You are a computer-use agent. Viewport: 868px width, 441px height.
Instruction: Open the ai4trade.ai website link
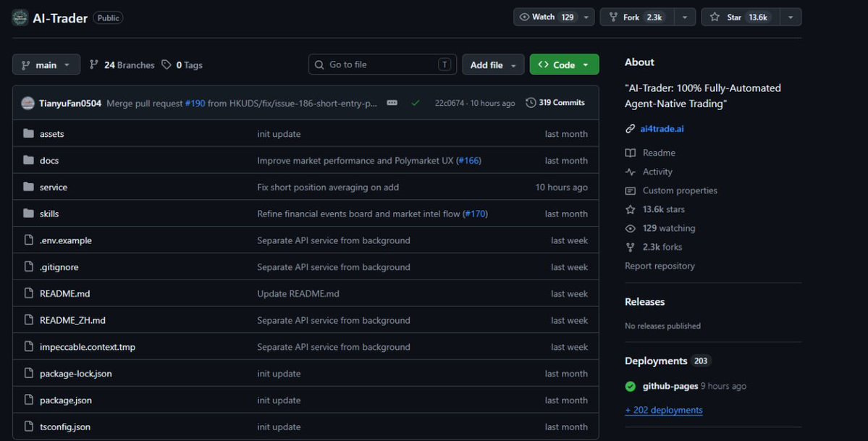pos(662,128)
